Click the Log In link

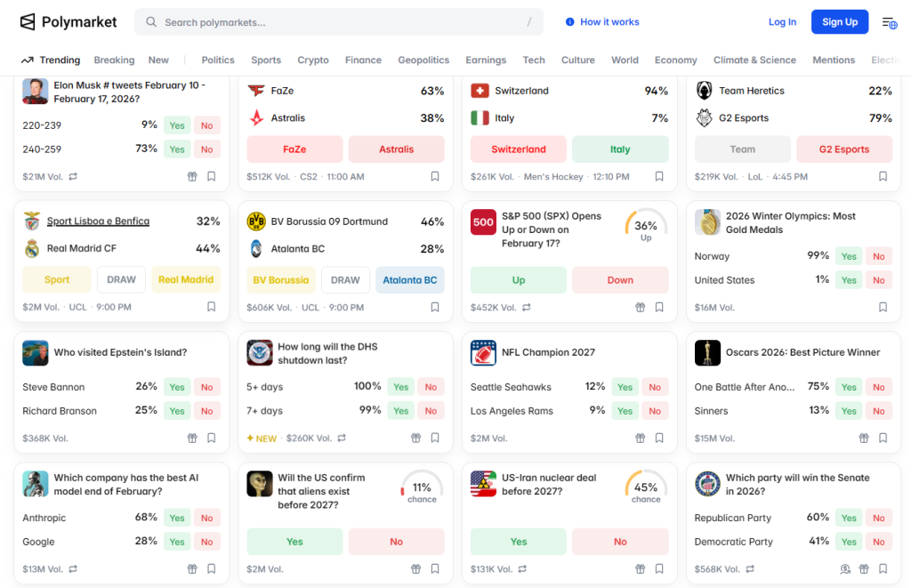[782, 22]
